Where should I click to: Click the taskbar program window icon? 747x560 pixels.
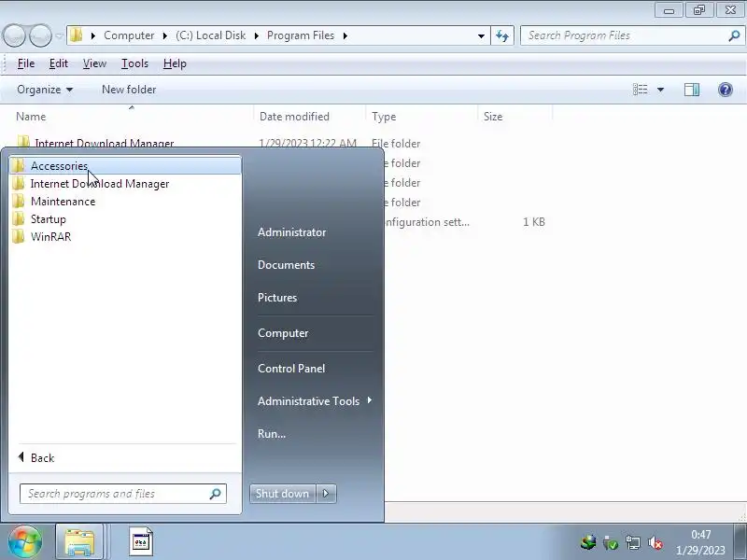click(x=141, y=542)
